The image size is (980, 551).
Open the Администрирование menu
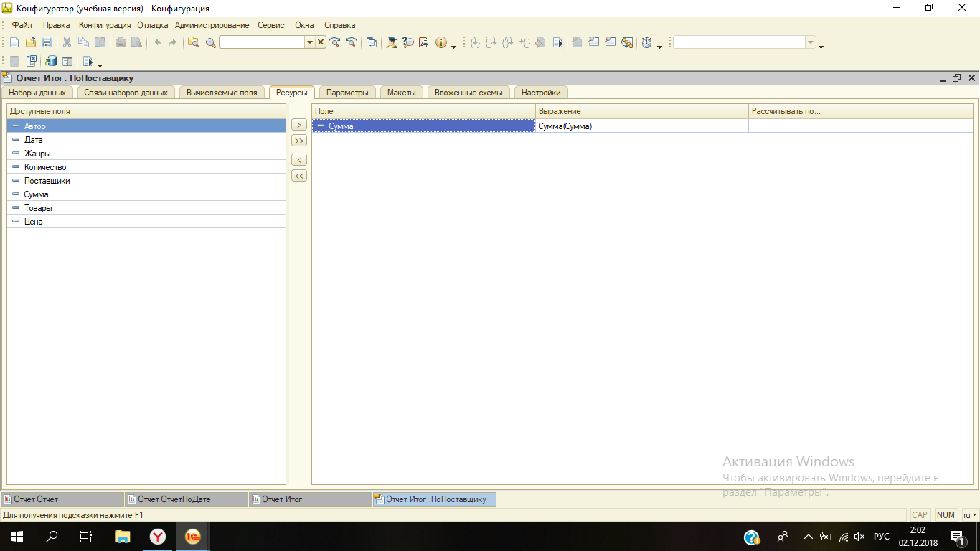click(212, 25)
